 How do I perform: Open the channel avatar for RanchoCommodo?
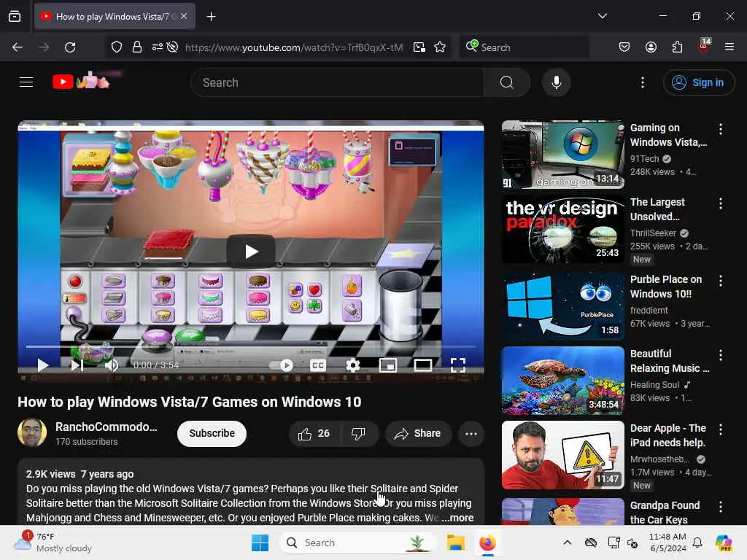[32, 433]
